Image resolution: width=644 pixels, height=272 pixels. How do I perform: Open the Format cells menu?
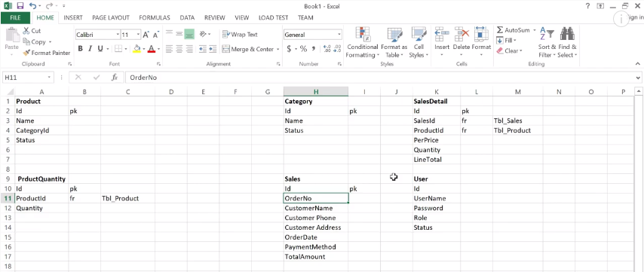point(481,43)
